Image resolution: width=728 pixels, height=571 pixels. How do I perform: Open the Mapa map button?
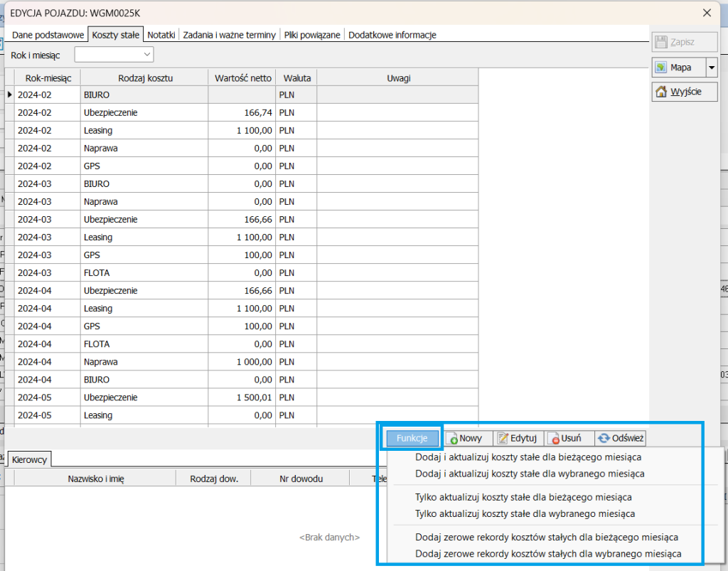tap(678, 68)
